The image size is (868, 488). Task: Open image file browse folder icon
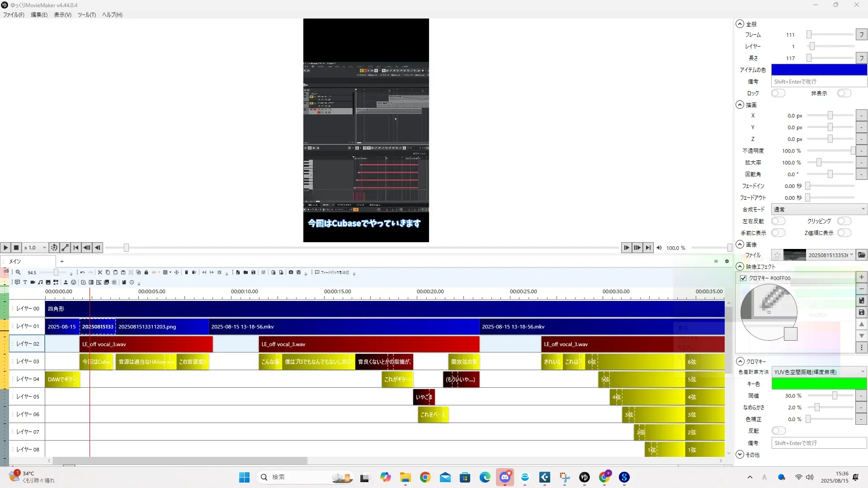click(x=862, y=255)
